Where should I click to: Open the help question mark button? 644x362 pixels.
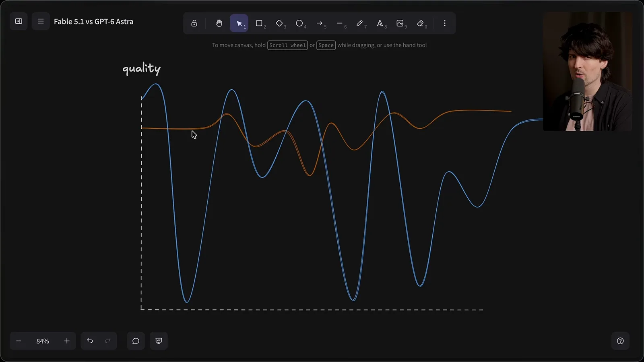[x=620, y=341]
